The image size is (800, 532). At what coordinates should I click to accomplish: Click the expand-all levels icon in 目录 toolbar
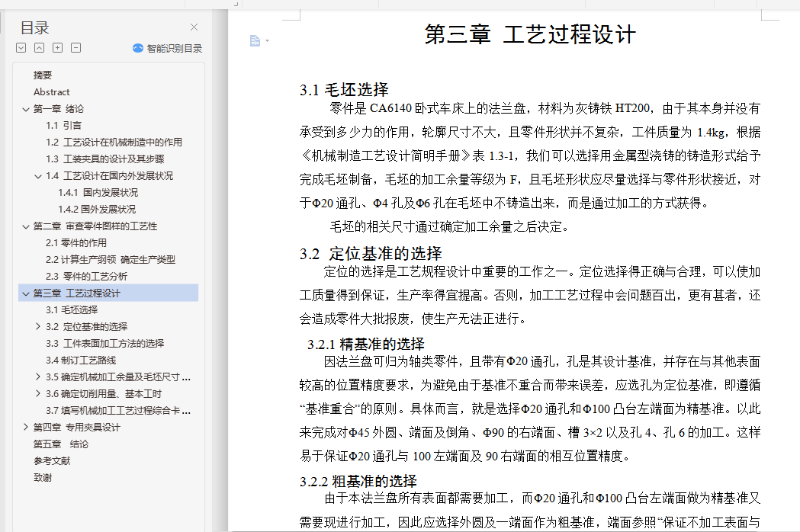(21, 48)
